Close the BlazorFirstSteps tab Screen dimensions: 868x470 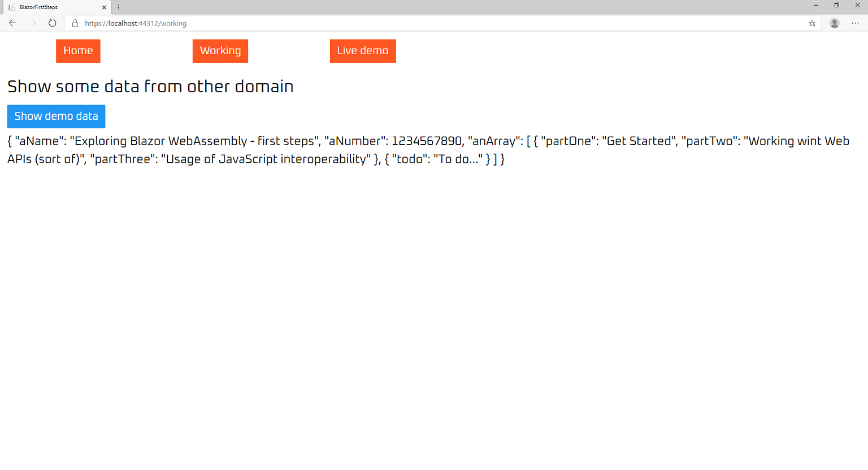pos(104,7)
